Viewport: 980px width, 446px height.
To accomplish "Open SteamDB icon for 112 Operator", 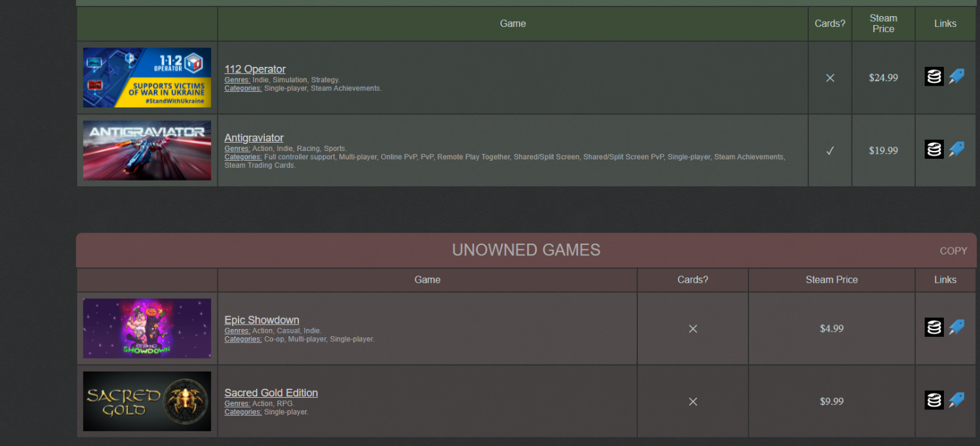I will click(x=934, y=77).
